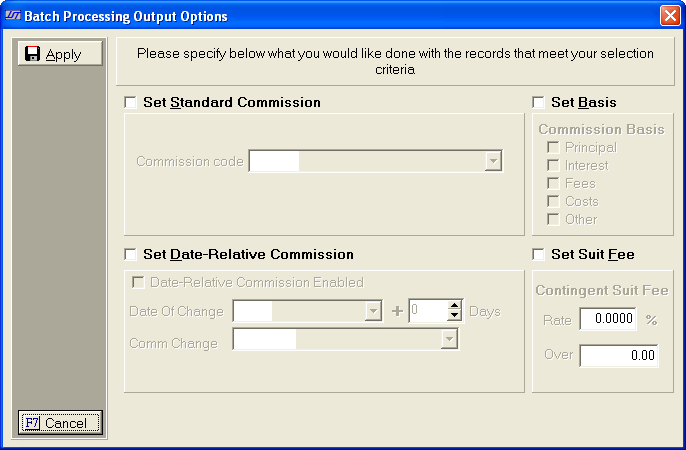Decrease the Days value with down arrow
The image size is (686, 450).
point(454,317)
